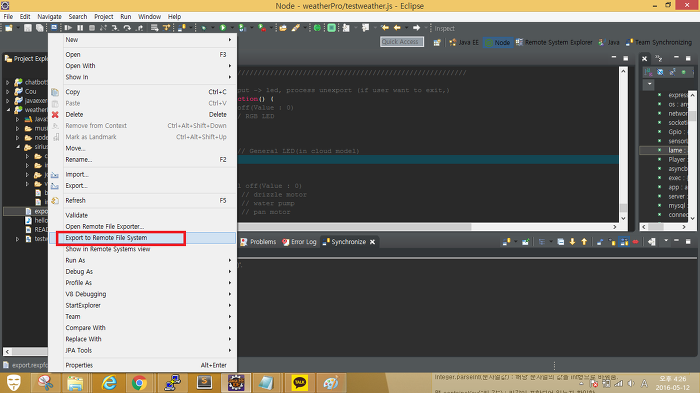Switch to Node perspective
The height and width of the screenshot is (393, 700).
click(x=498, y=42)
